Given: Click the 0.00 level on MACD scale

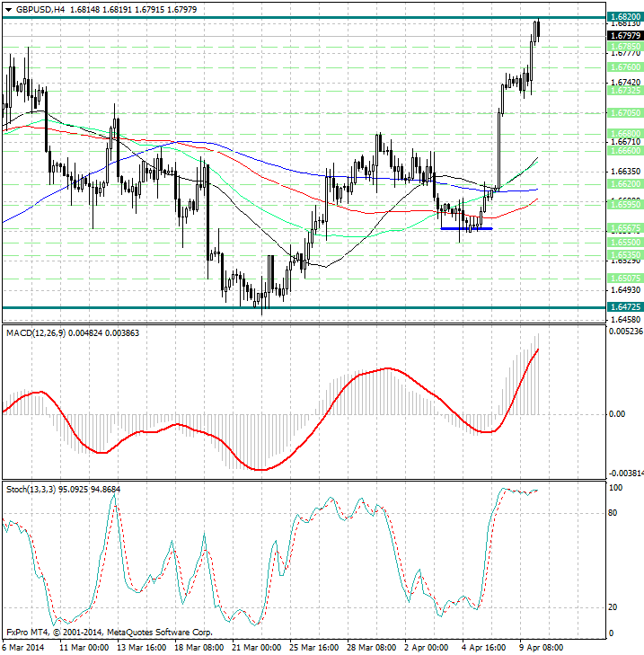Looking at the screenshot, I should tap(617, 414).
